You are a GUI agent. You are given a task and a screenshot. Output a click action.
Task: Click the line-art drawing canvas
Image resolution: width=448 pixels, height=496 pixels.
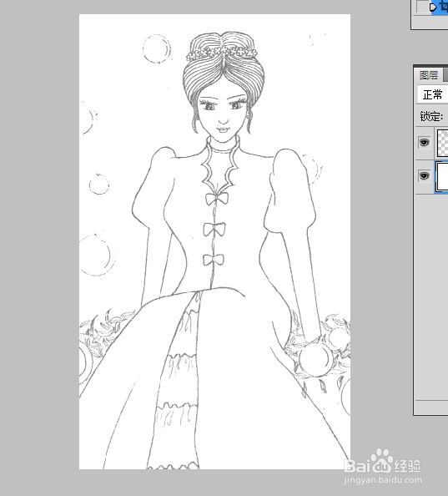click(x=214, y=241)
